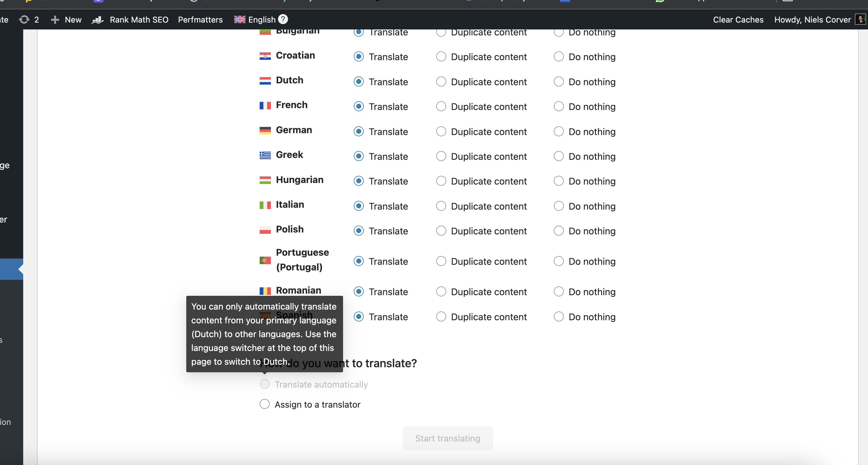Choose Duplicate content for German
Image resolution: width=868 pixels, height=465 pixels.
[441, 131]
